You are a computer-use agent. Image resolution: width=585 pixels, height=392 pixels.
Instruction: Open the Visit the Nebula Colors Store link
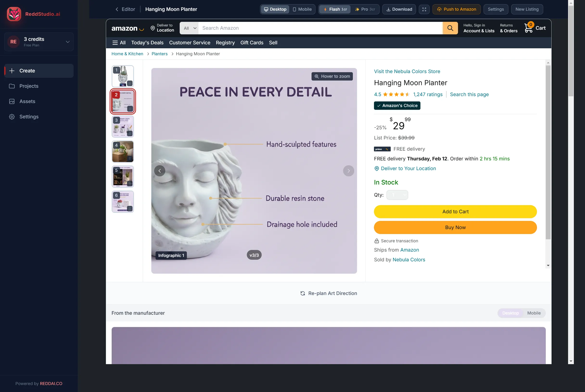pos(407,71)
